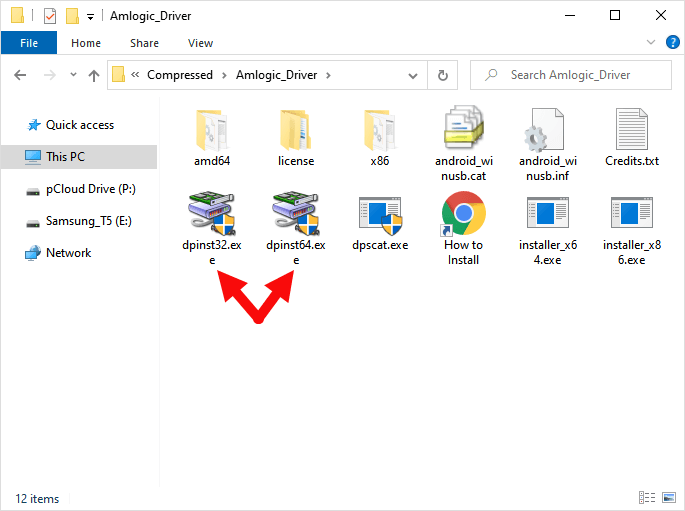
Task: Show hidden path segments in address bar
Action: [135, 75]
